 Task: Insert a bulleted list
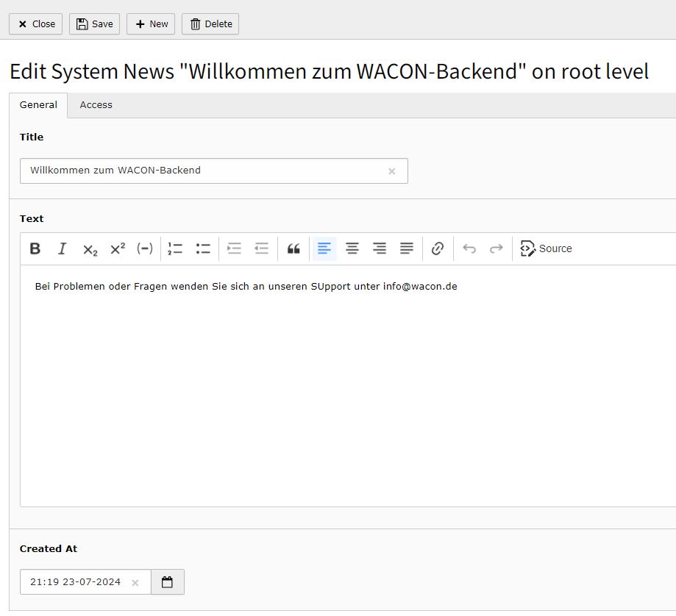pyautogui.click(x=203, y=248)
